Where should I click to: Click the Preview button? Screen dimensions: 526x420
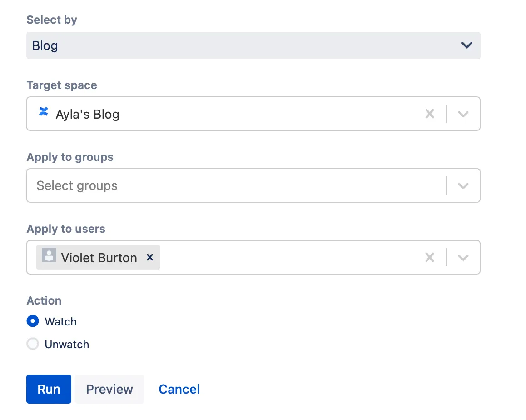pos(109,389)
